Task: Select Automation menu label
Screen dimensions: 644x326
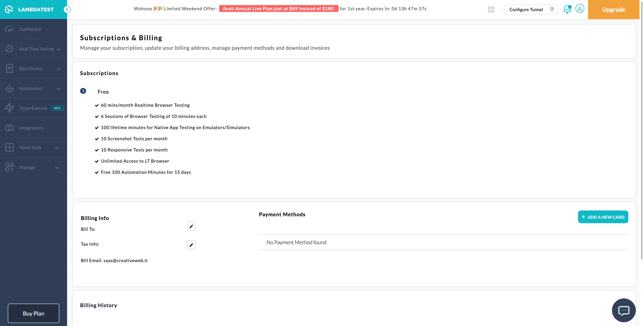Action: pyautogui.click(x=31, y=88)
